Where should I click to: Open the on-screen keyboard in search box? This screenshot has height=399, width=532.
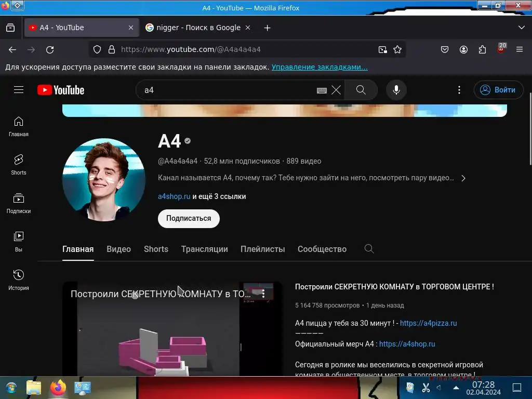(322, 90)
